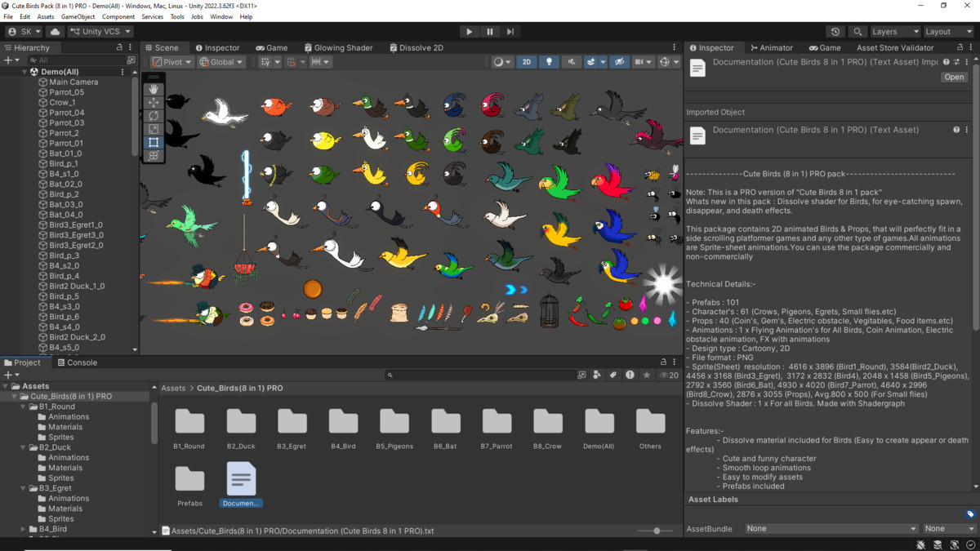This screenshot has height=551, width=980.
Task: Switch to the Glowing Shader tab
Action: [x=338, y=48]
